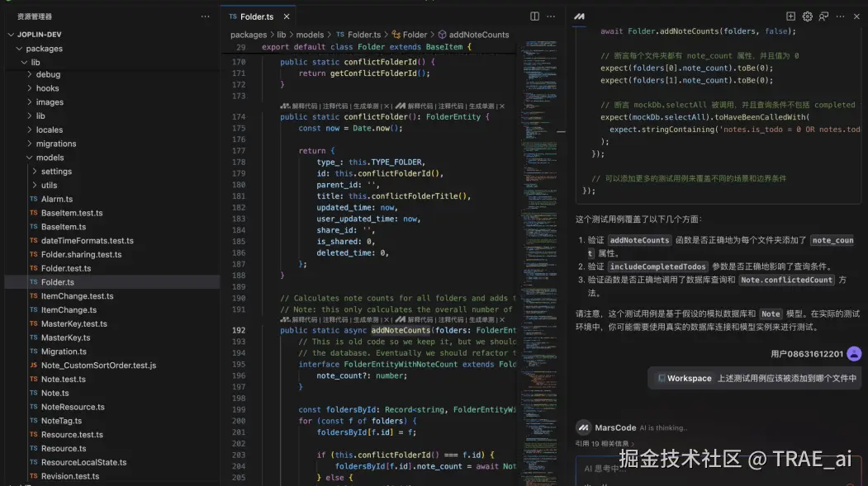
Task: Open MarsCode settings gear
Action: 807,17
